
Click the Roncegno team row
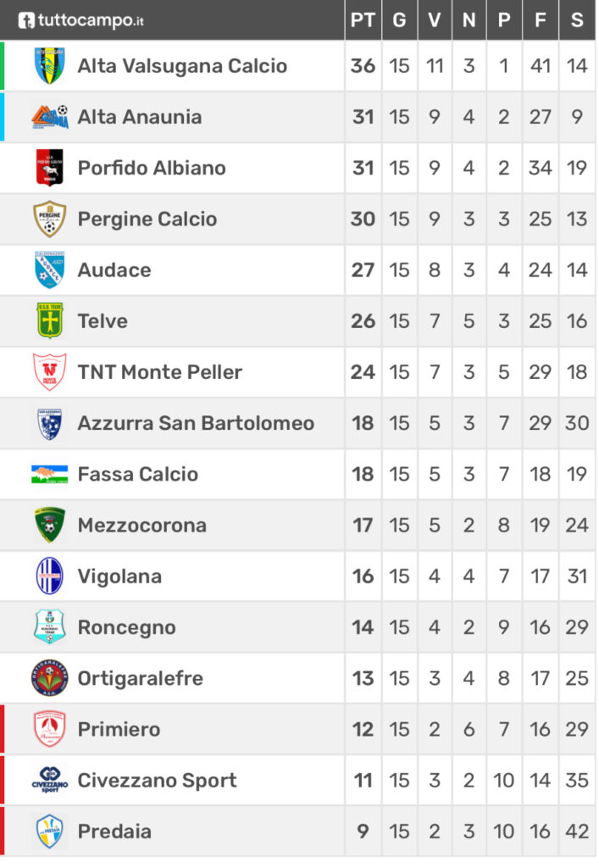click(x=297, y=627)
